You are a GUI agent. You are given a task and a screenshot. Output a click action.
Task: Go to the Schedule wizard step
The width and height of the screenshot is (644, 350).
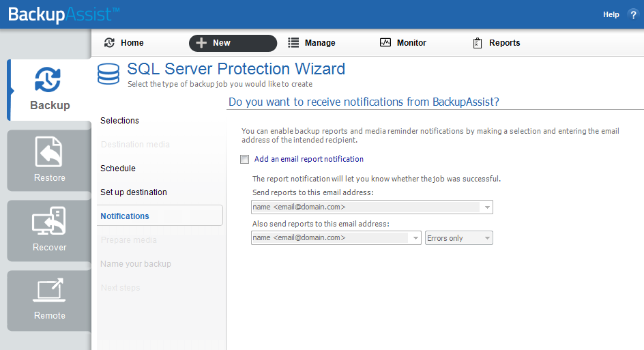tap(118, 168)
